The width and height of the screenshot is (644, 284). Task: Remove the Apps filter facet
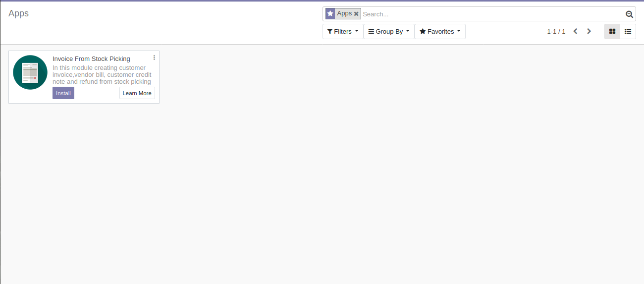tap(356, 14)
